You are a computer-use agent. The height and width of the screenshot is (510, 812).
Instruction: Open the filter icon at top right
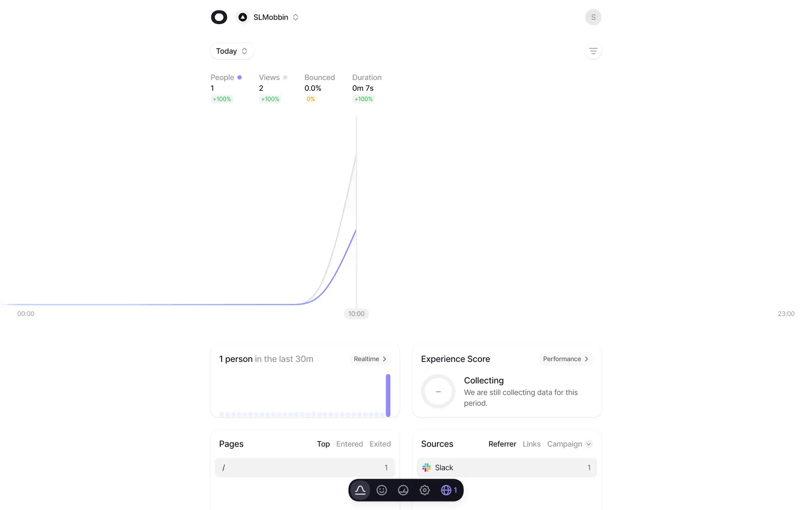(x=593, y=51)
